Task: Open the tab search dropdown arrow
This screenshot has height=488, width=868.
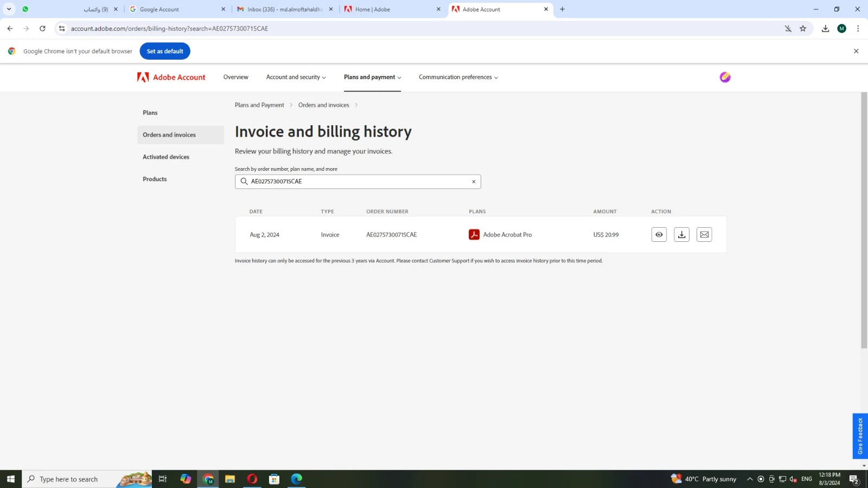Action: pyautogui.click(x=9, y=9)
